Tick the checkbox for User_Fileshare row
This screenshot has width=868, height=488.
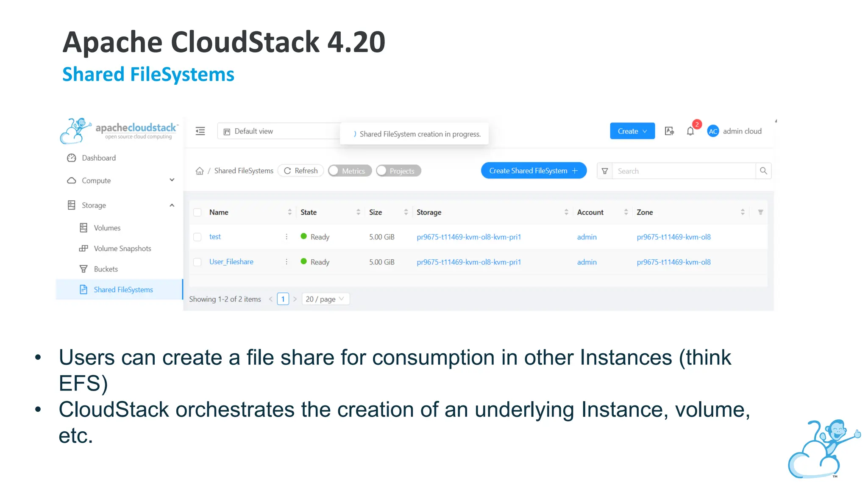[198, 262]
